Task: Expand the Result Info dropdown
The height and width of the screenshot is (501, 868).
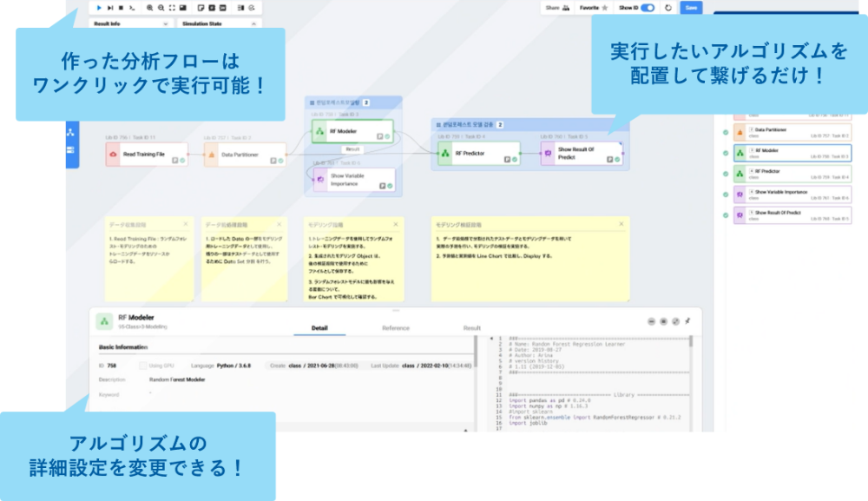Action: (168, 23)
